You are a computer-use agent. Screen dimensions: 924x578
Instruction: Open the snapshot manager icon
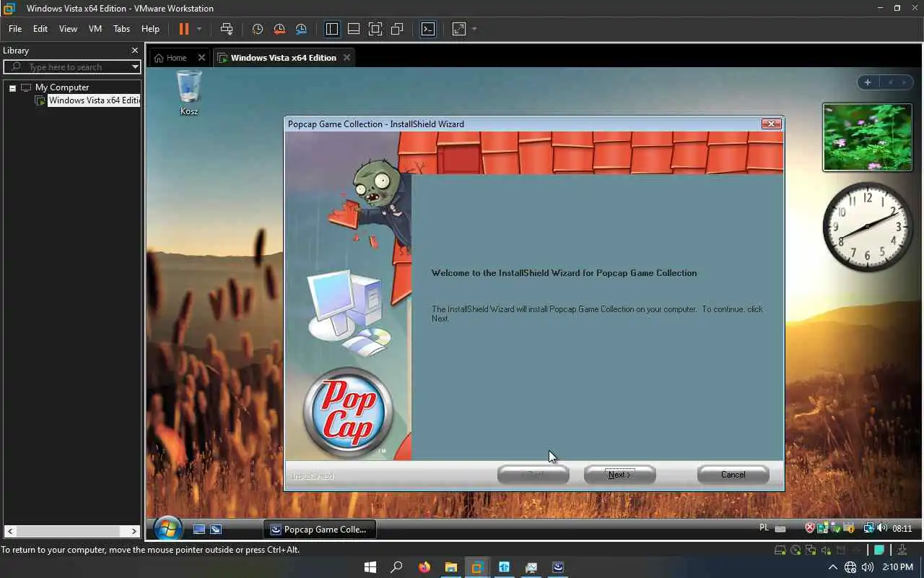301,29
